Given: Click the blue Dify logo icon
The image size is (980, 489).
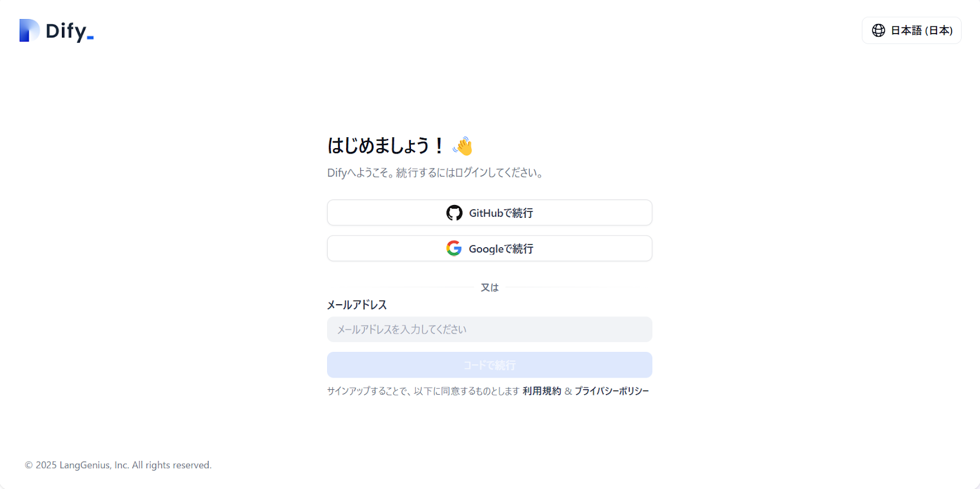Looking at the screenshot, I should 29,31.
